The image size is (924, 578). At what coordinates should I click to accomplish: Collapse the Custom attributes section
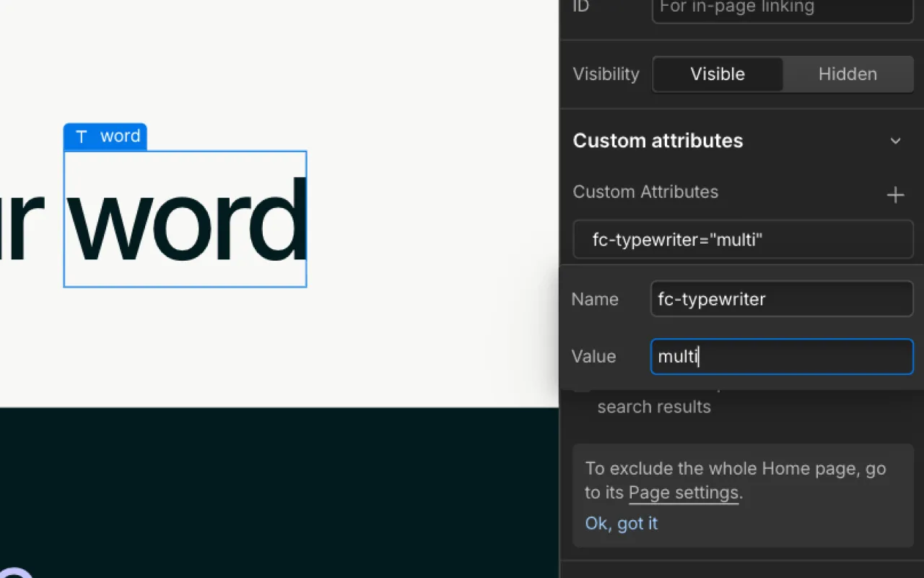895,141
